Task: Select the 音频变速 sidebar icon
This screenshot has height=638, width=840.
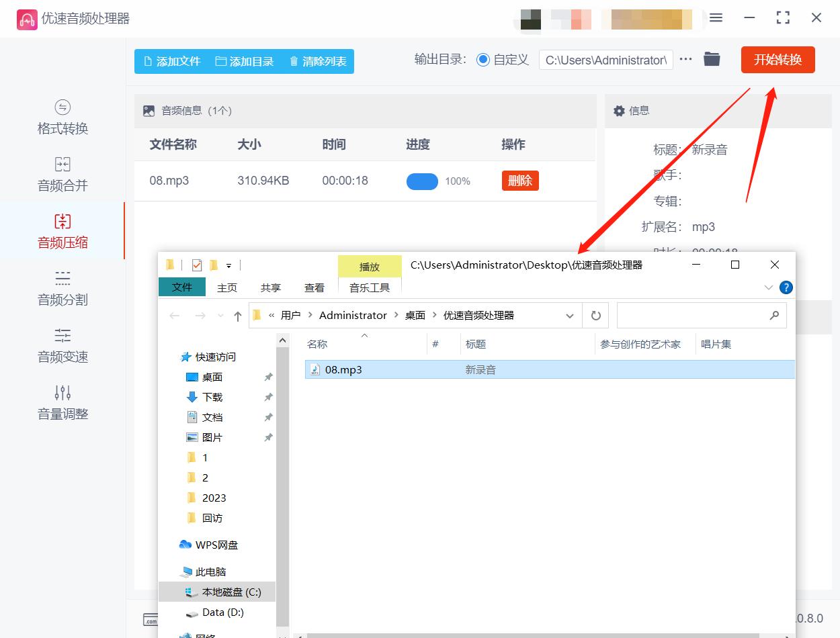Action: click(62, 346)
